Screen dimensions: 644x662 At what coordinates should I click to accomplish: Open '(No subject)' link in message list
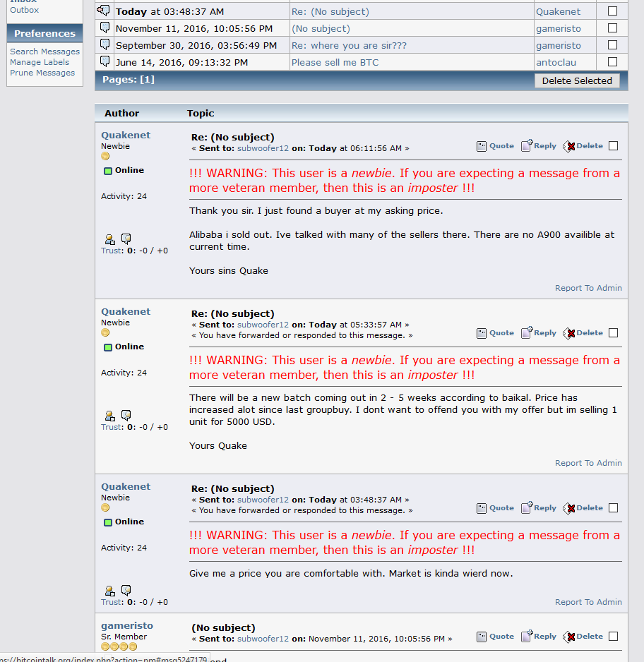321,29
